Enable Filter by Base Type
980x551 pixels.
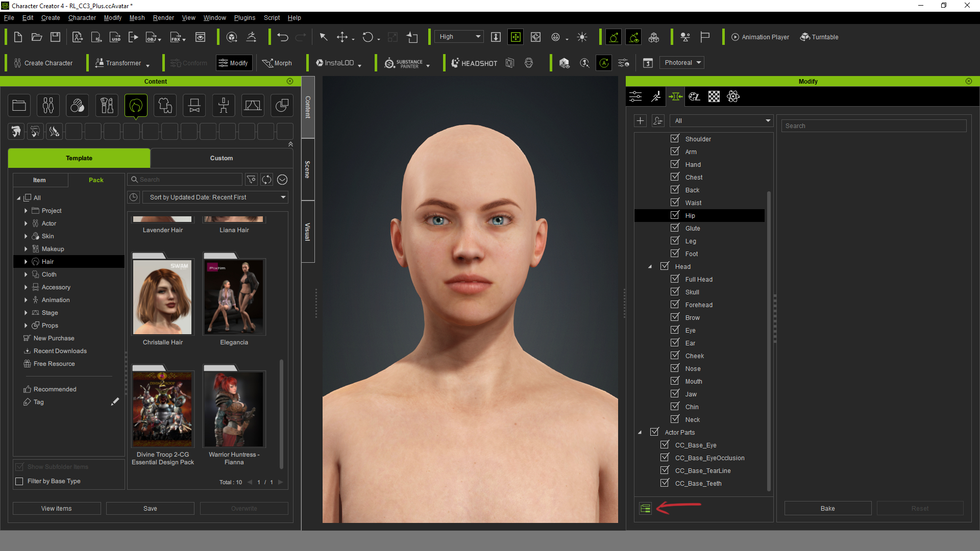coord(19,481)
